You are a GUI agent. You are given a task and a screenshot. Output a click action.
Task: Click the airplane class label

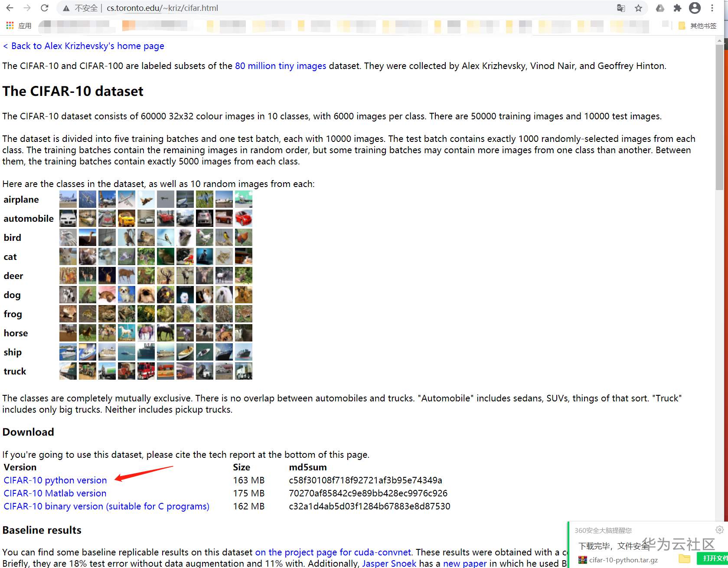click(21, 200)
